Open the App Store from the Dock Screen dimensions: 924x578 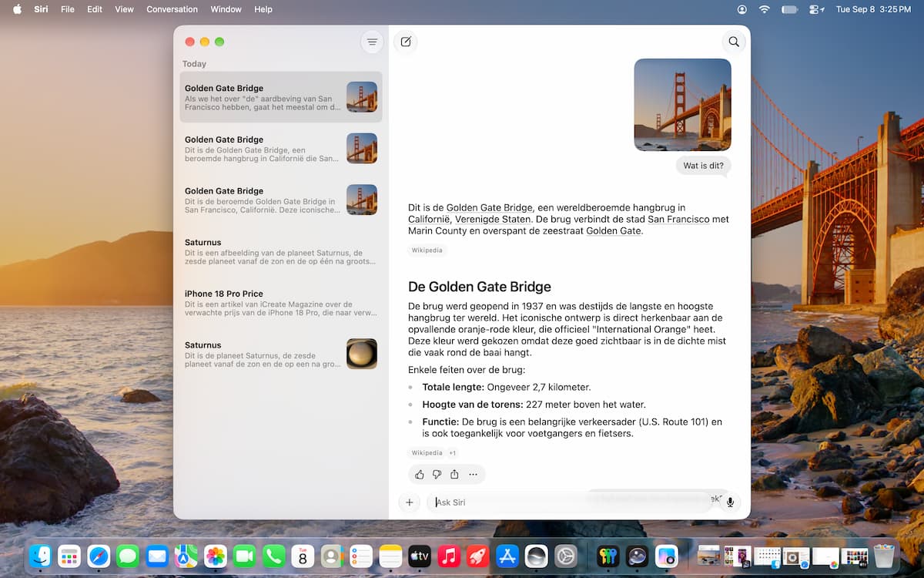(x=507, y=556)
